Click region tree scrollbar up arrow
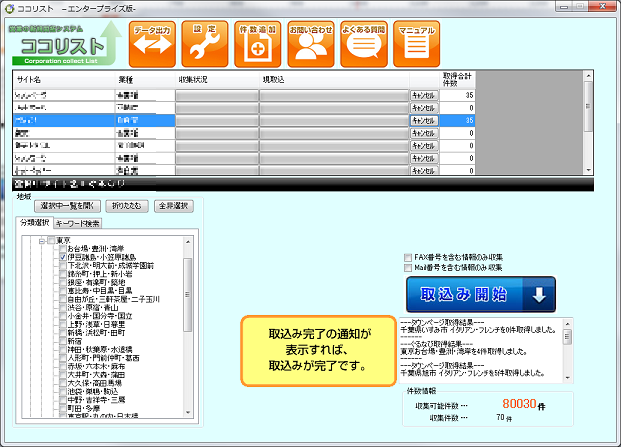Screen dimensions: 621x447 coord(188,242)
